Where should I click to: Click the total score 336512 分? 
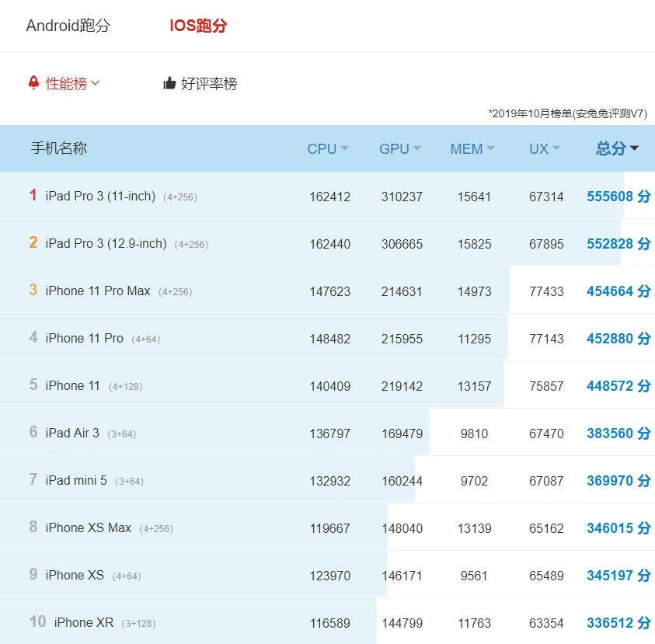(x=618, y=623)
